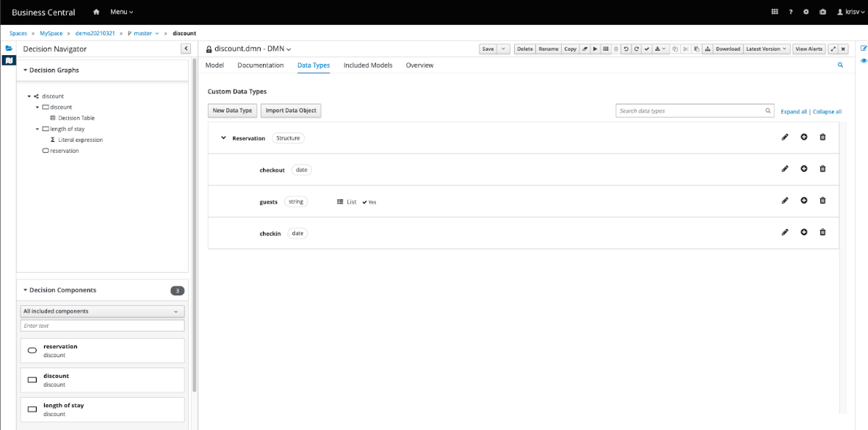Validate the model with the checkmark icon

(x=647, y=48)
